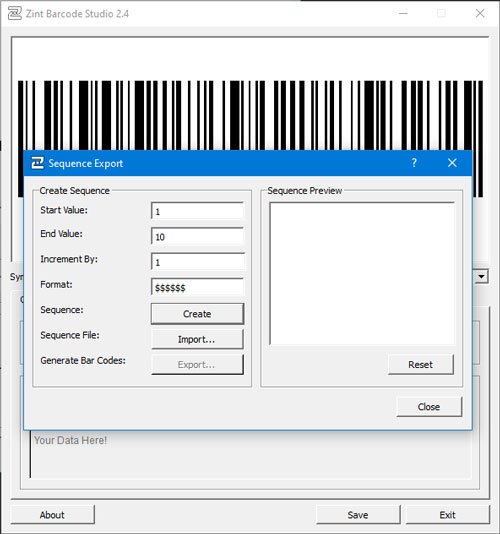Click the Close button in the dialog
Viewport: 500px width, 534px height.
tap(429, 407)
